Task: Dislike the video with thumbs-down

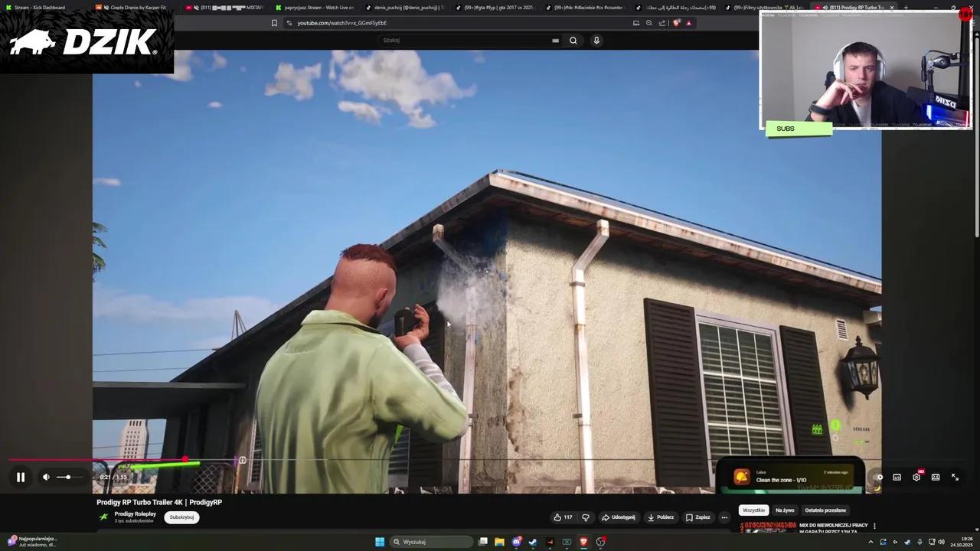Action: tap(586, 517)
